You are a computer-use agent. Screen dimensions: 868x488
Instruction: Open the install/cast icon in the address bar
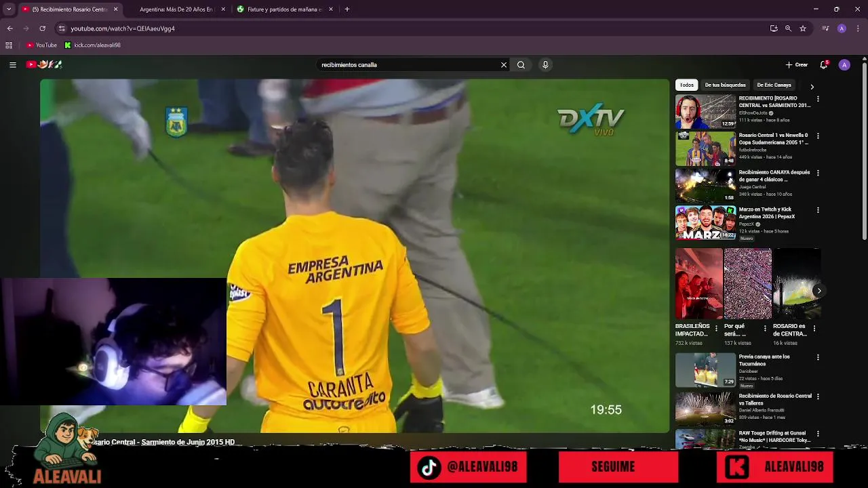(774, 28)
